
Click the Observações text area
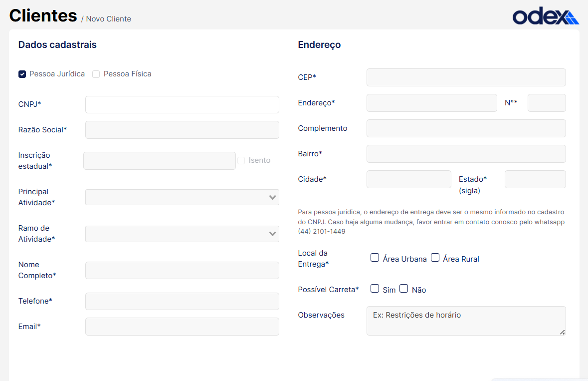coord(466,321)
